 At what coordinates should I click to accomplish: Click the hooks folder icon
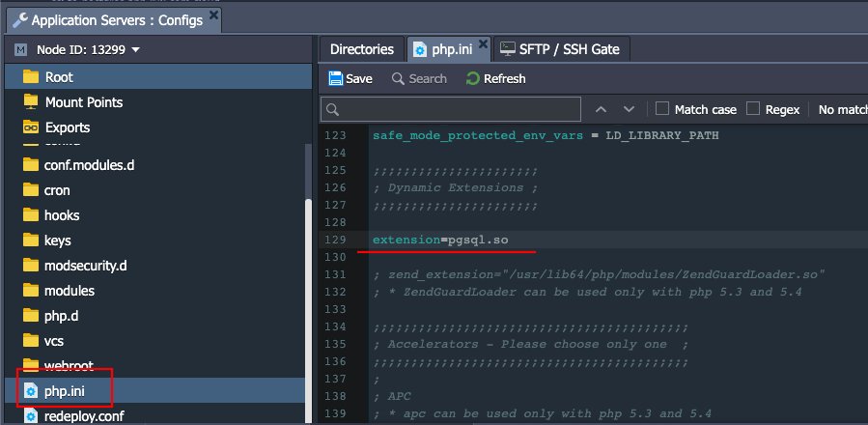[31, 215]
